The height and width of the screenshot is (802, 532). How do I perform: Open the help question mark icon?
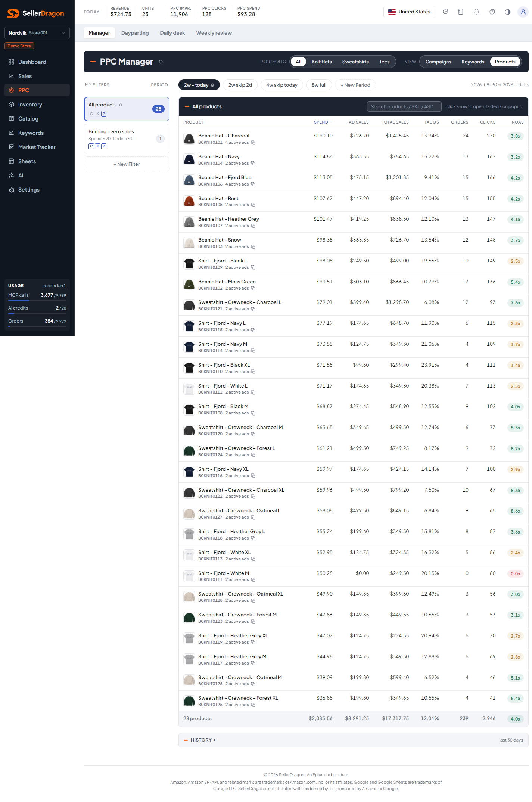pyautogui.click(x=492, y=12)
